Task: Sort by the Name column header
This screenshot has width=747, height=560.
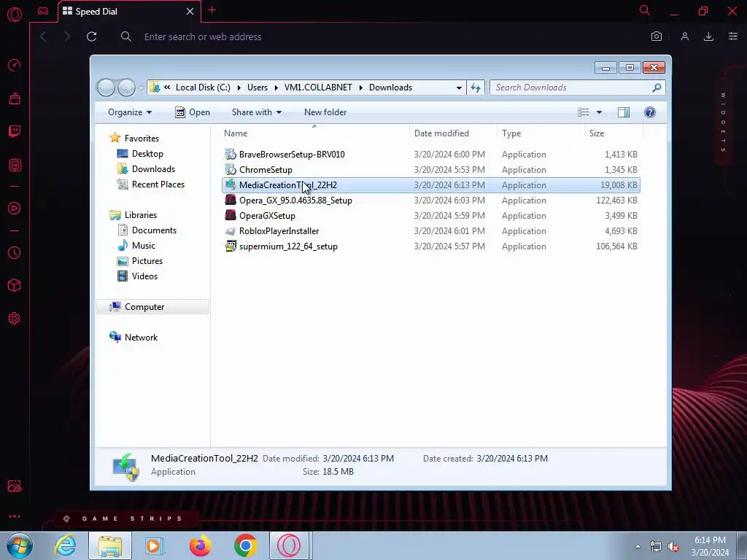Action: point(314,133)
